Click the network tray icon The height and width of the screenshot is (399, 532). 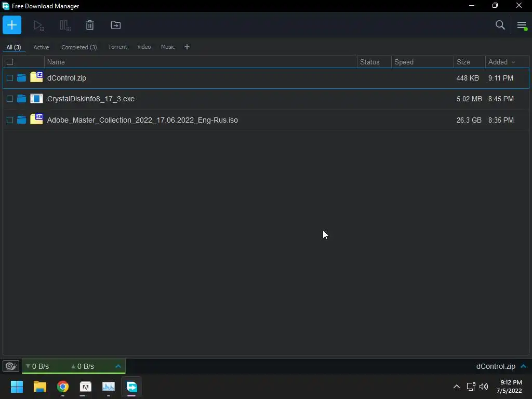(471, 387)
